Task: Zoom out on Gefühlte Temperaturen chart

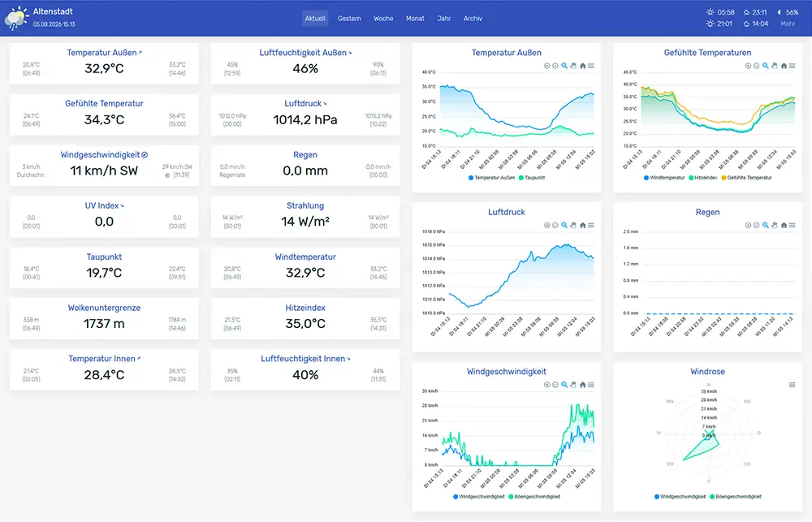Action: tap(756, 66)
